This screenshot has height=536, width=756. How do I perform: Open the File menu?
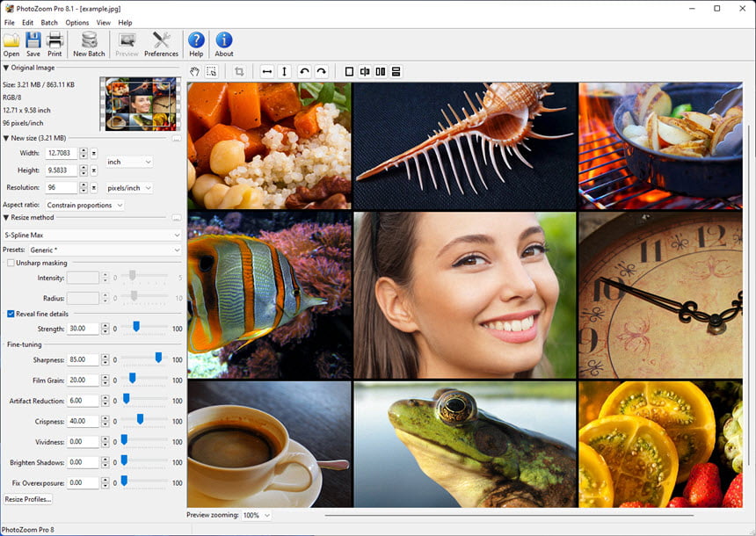click(x=9, y=23)
